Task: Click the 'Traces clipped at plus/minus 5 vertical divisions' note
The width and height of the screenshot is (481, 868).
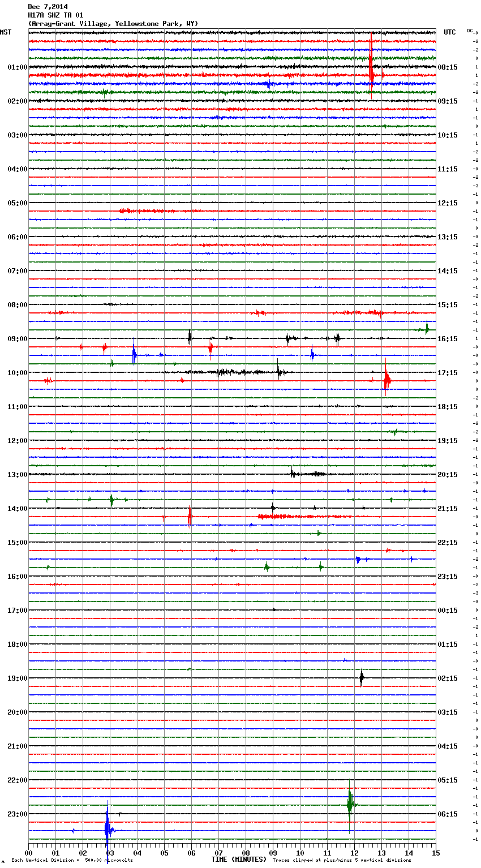Action: tap(342, 860)
